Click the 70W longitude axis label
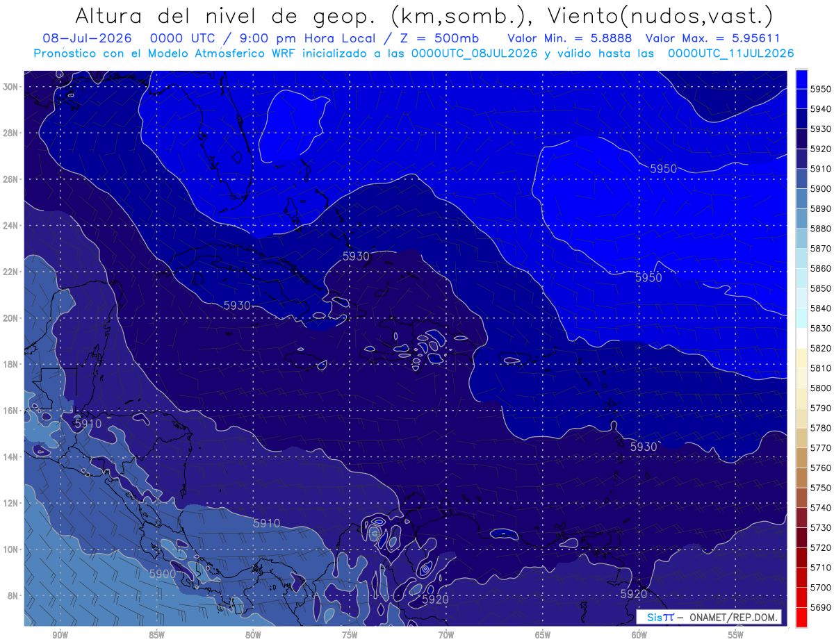Image resolution: width=834 pixels, height=644 pixels. [x=446, y=635]
